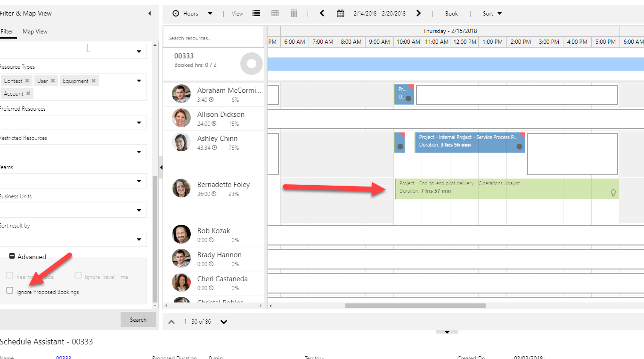The image size is (644, 359).
Task: Click the Search button
Action: 138,319
